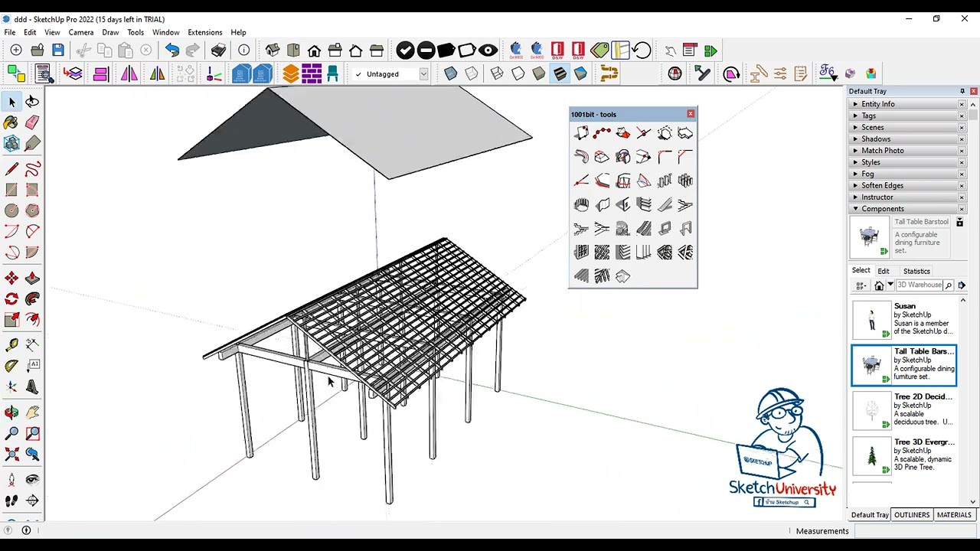980x551 pixels.
Task: Click the Undo arrow icon
Action: coord(171,51)
